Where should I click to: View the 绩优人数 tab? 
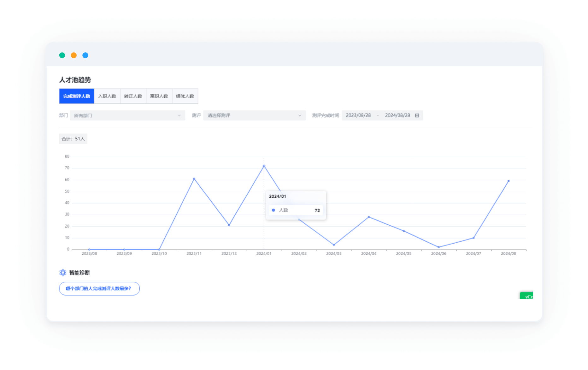[185, 96]
